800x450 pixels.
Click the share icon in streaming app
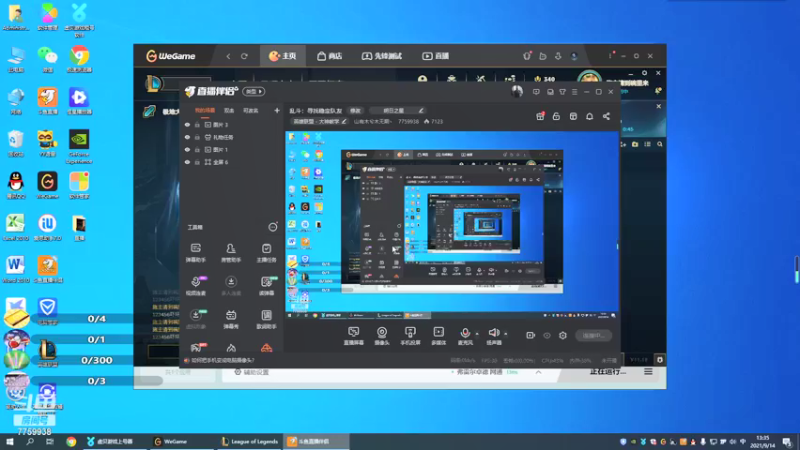point(606,116)
